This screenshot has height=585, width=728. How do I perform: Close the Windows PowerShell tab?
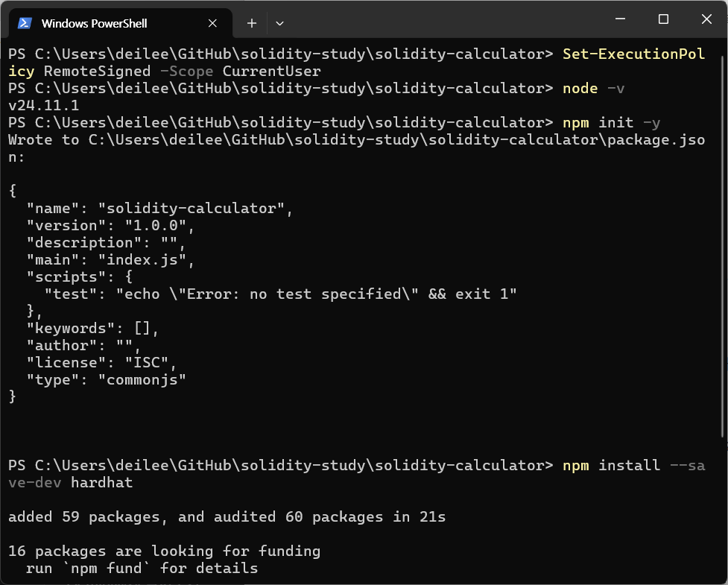tap(212, 23)
